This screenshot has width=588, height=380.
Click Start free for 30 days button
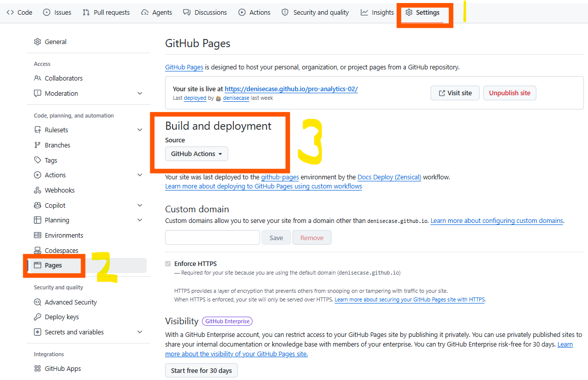(201, 370)
